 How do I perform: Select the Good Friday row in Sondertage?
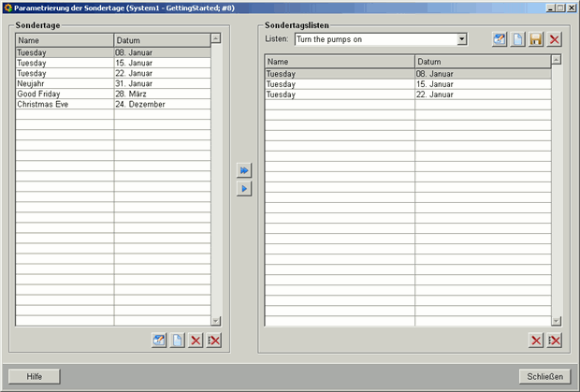coord(65,94)
